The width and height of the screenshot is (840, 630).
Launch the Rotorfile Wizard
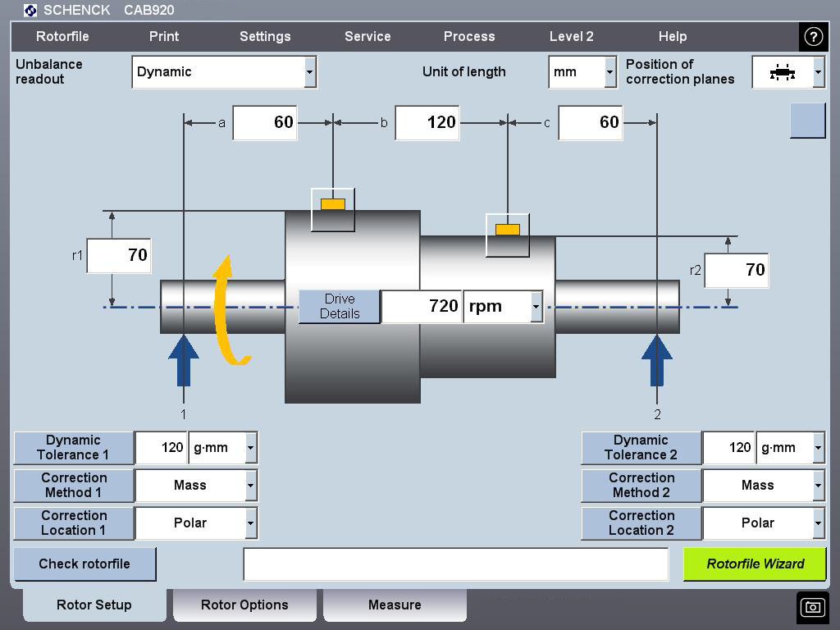point(755,564)
